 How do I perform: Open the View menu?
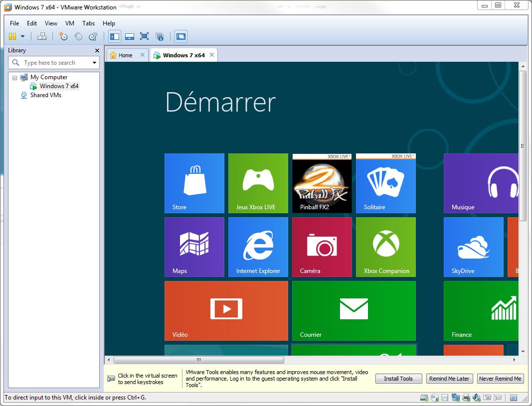click(51, 23)
